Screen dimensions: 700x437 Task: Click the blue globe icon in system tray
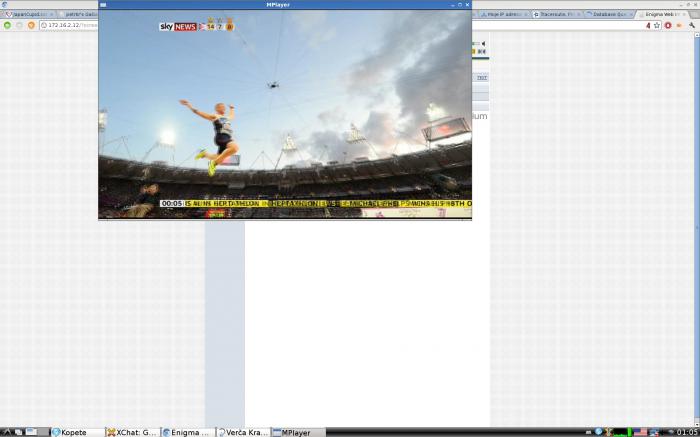(599, 432)
